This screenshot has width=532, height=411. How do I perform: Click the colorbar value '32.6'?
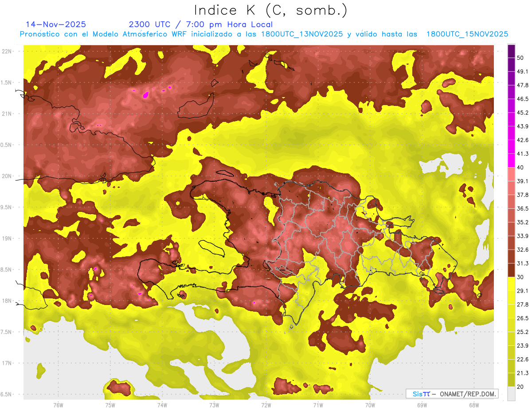pos(522,250)
